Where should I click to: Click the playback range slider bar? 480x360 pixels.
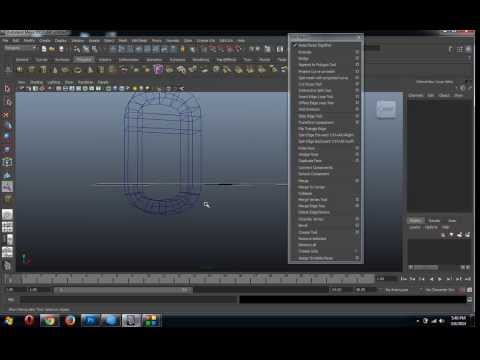pyautogui.click(x=123, y=290)
